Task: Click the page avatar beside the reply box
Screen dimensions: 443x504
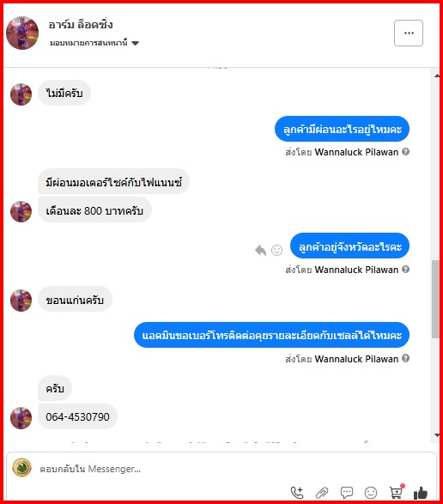Action: pyautogui.click(x=21, y=468)
